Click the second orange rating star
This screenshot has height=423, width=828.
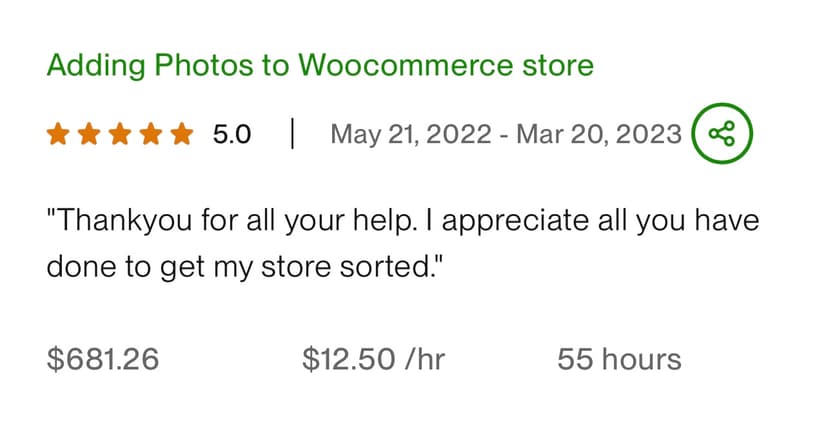pos(89,134)
